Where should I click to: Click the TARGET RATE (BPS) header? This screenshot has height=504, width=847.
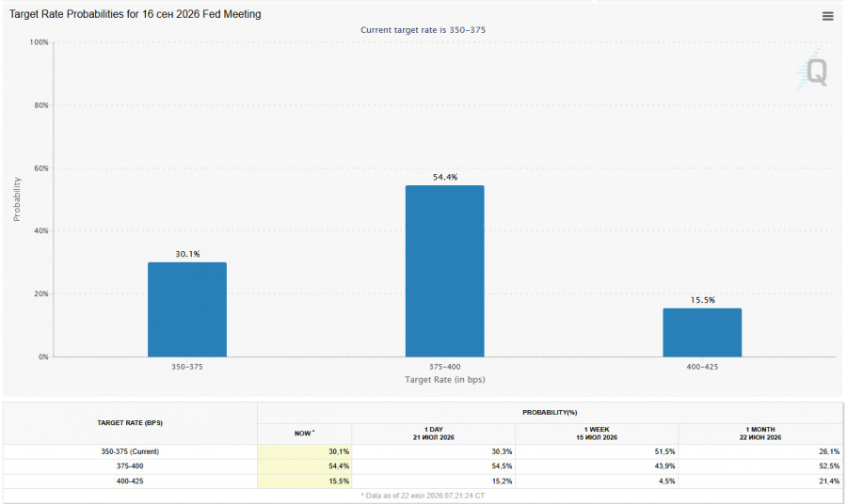tap(130, 423)
